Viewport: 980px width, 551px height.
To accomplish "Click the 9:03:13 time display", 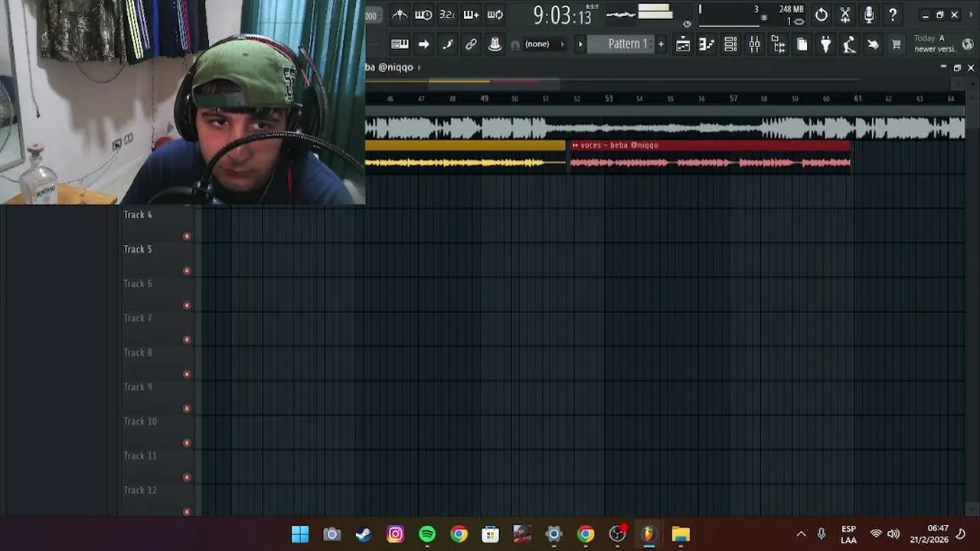I will [563, 15].
